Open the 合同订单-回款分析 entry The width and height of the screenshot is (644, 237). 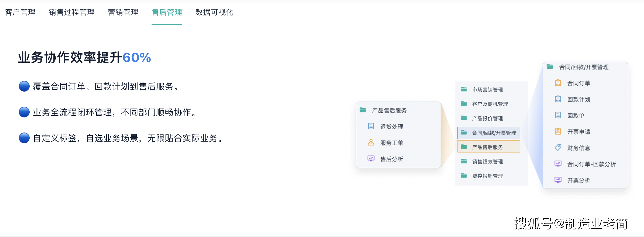coord(592,164)
